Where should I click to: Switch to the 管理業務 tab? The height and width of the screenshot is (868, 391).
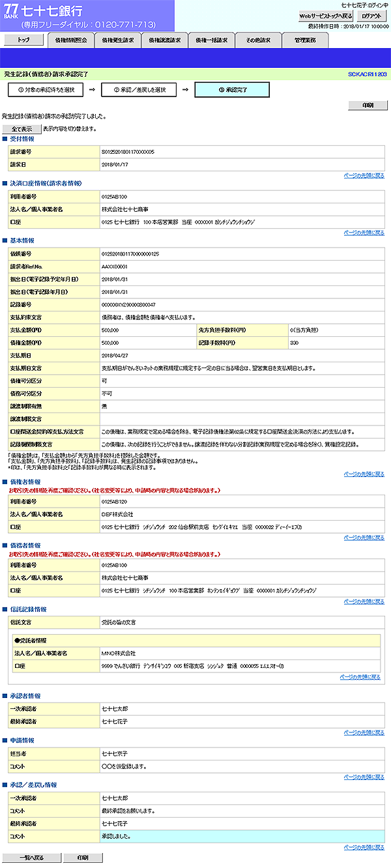[305, 40]
